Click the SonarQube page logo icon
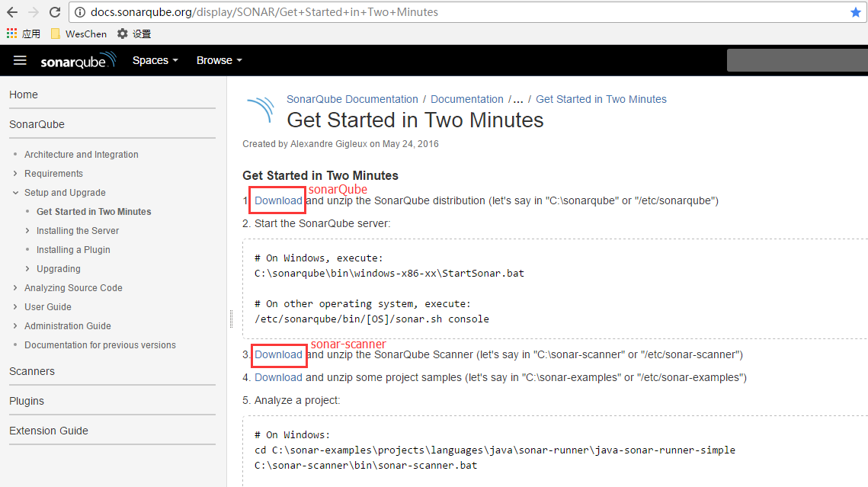The image size is (868, 487). click(x=260, y=109)
